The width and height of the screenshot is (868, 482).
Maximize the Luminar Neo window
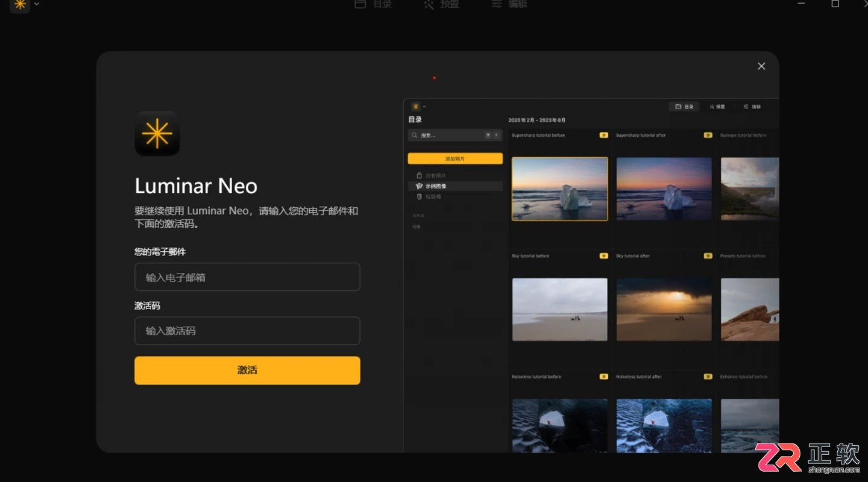(835, 4)
